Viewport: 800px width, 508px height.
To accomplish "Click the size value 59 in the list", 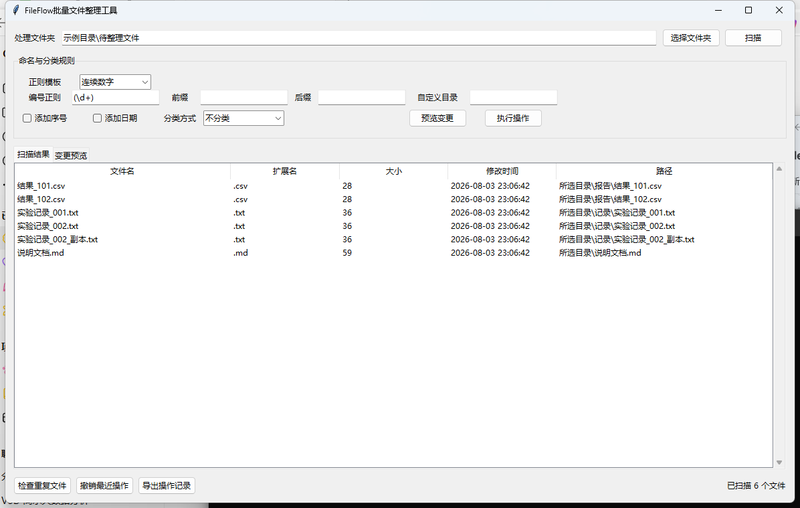I will (x=347, y=253).
